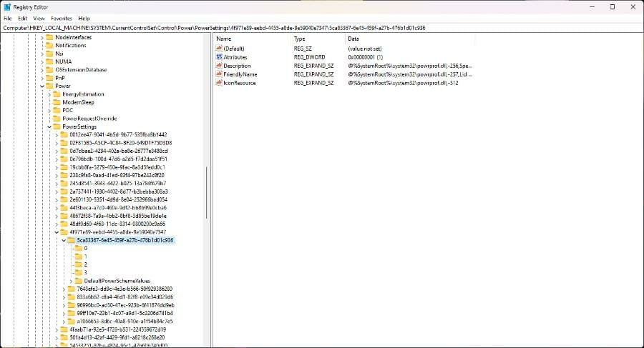The width and height of the screenshot is (644, 348).
Task: Expand the EnergyEstimation key
Action: click(49, 94)
